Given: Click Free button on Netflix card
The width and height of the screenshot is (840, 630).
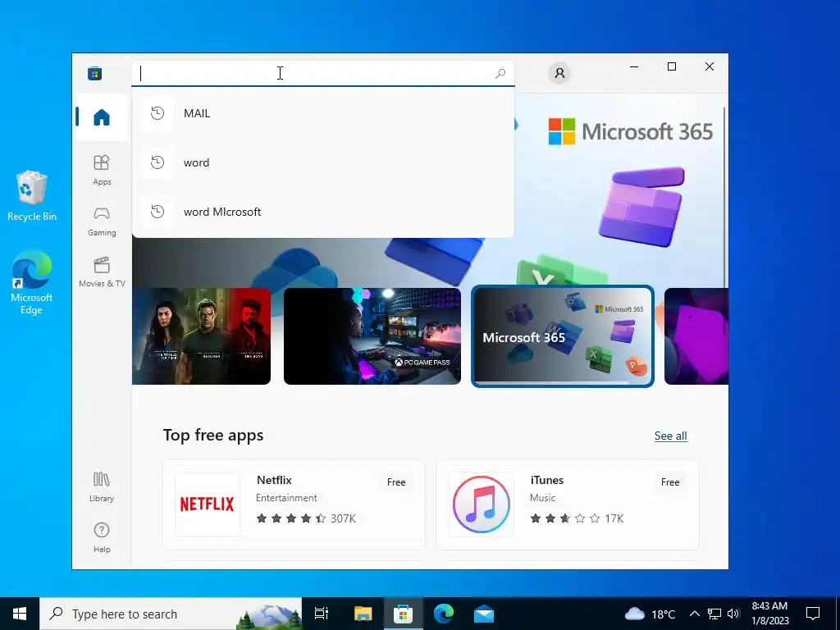Looking at the screenshot, I should click(396, 482).
